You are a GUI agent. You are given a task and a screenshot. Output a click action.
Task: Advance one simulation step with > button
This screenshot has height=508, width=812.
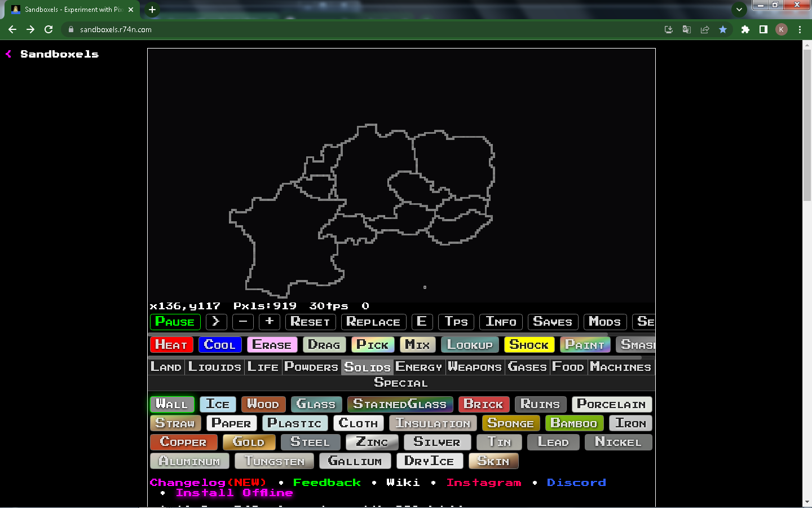[216, 322]
